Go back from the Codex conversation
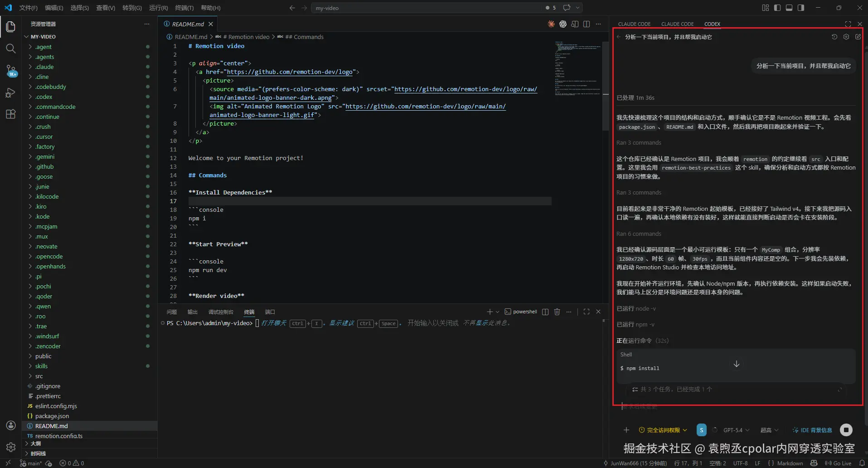This screenshot has height=468, width=868. 619,37
